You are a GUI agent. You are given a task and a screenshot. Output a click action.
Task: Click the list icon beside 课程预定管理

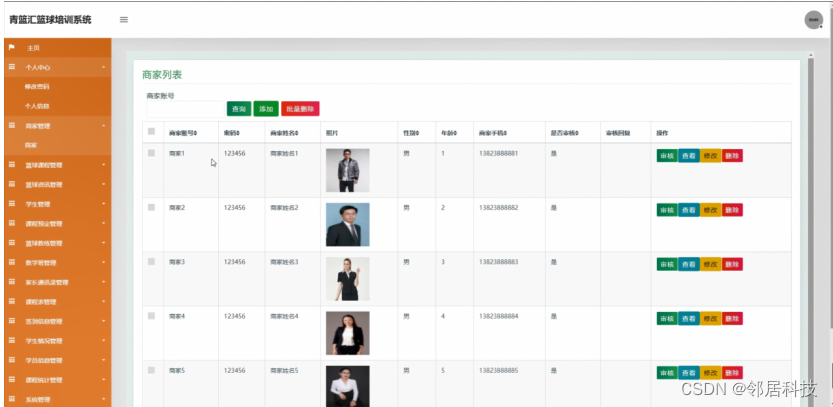(x=12, y=223)
